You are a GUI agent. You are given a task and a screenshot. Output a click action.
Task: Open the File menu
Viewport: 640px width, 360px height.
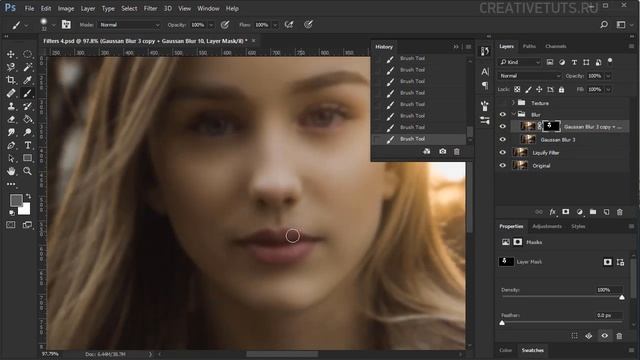(x=29, y=9)
